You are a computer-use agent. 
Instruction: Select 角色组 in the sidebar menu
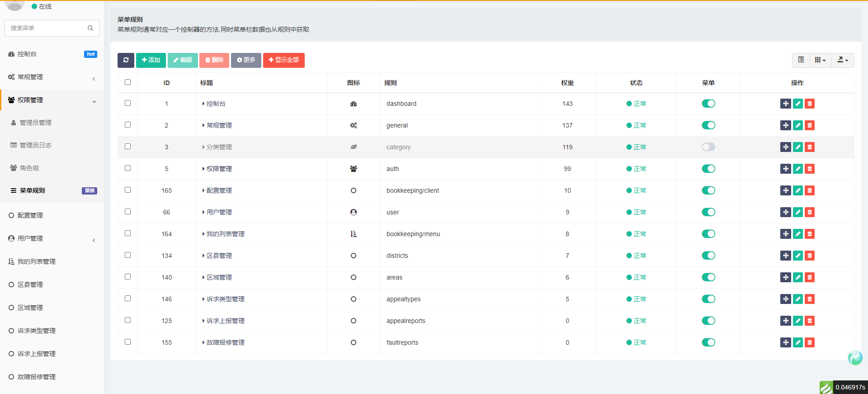coord(29,168)
